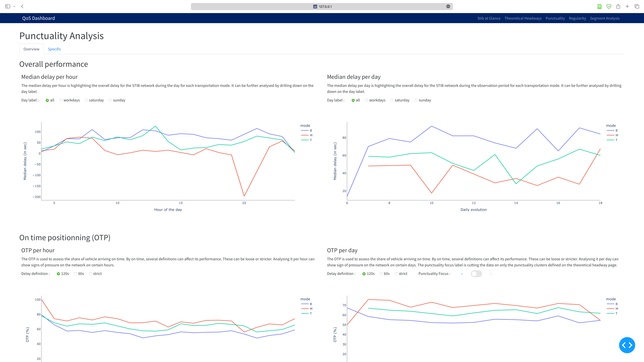
Task: Open the browser share icon
Action: (x=618, y=6)
